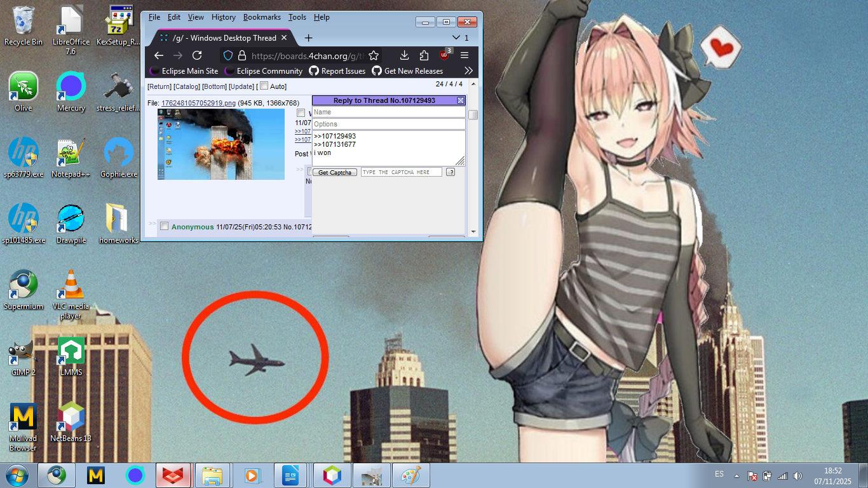Viewport: 868px width, 488px height.
Task: Show site security info via padlock
Action: [x=241, y=55]
